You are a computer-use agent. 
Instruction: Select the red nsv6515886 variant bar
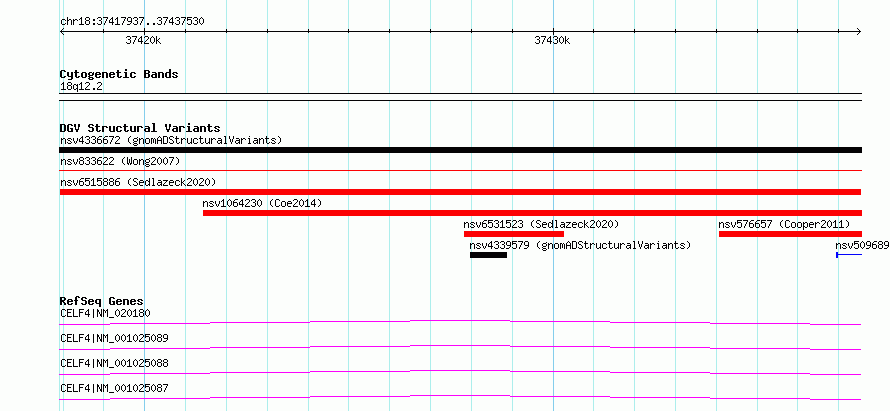pos(460,192)
